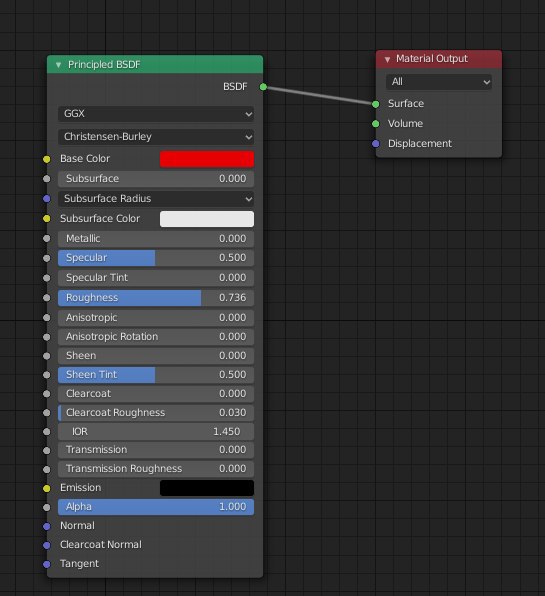Open the Christensen-Burley subsurface method dropdown

coord(156,137)
